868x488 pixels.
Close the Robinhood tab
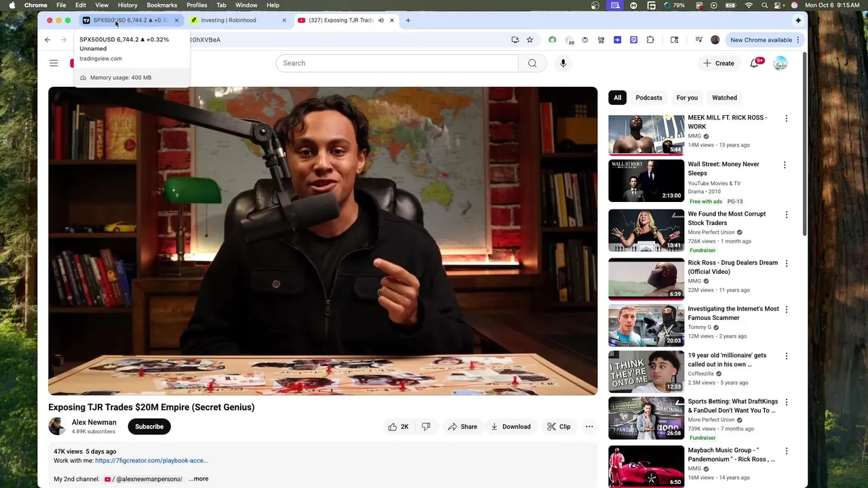click(x=284, y=20)
